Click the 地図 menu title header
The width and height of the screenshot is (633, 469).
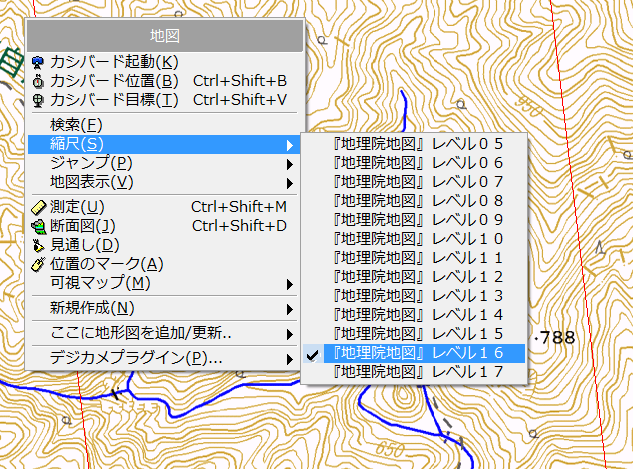[165, 36]
